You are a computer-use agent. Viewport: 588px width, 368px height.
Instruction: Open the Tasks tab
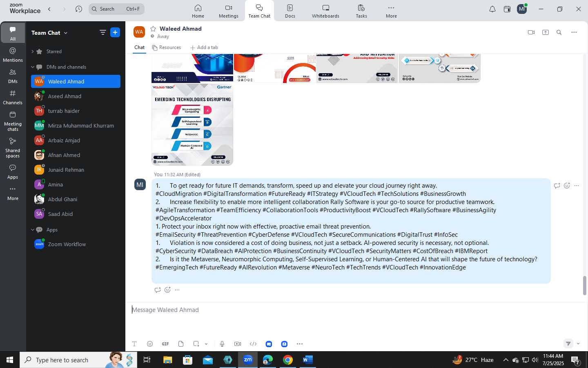tap(361, 11)
